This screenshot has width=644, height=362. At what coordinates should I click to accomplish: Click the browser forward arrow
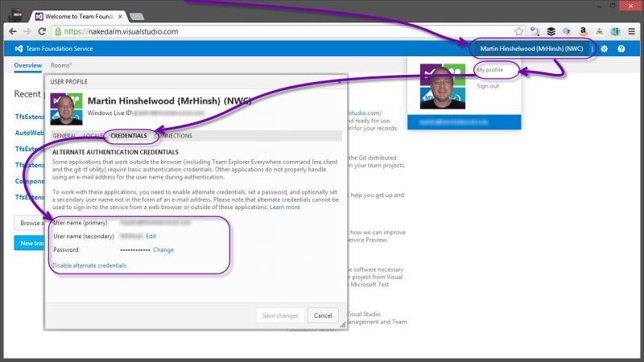(x=27, y=31)
